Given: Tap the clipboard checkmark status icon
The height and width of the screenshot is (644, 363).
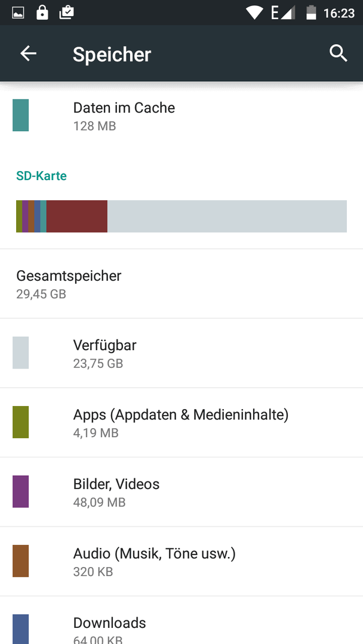Looking at the screenshot, I should coord(66,13).
